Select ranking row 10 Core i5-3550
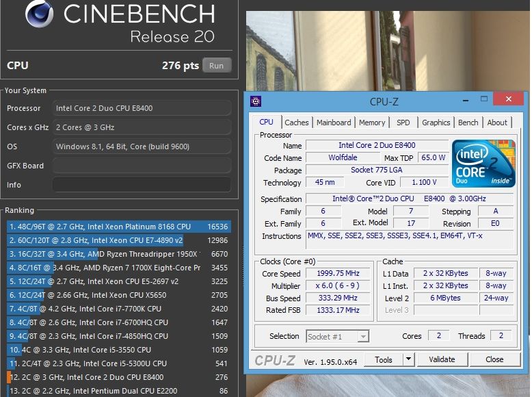The height and width of the screenshot is (397, 532). click(119, 350)
